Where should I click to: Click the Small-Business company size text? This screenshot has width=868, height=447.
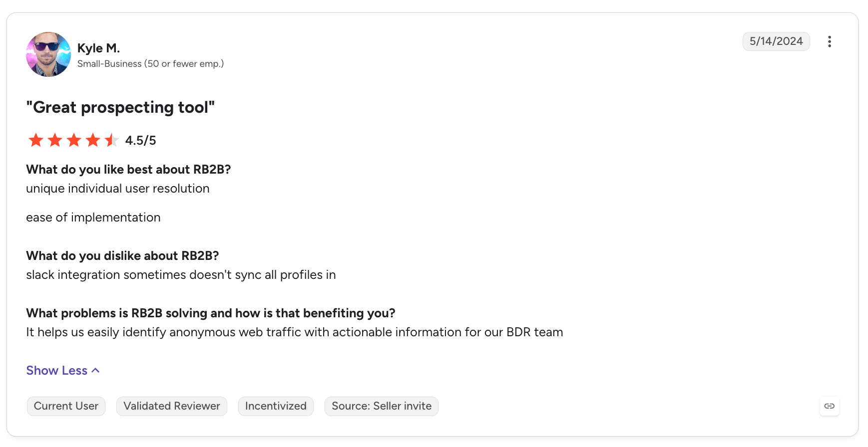tap(150, 64)
